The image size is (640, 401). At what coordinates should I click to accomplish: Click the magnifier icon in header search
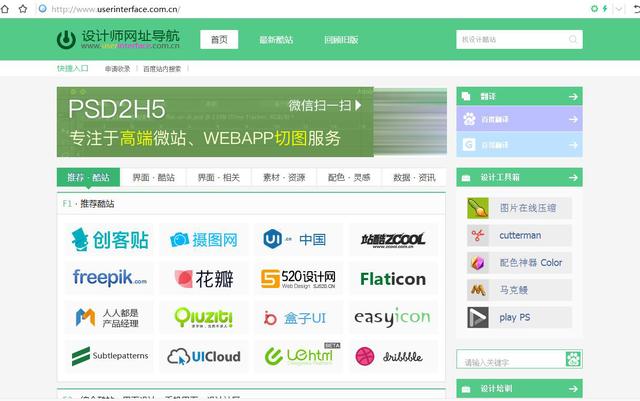pyautogui.click(x=573, y=39)
